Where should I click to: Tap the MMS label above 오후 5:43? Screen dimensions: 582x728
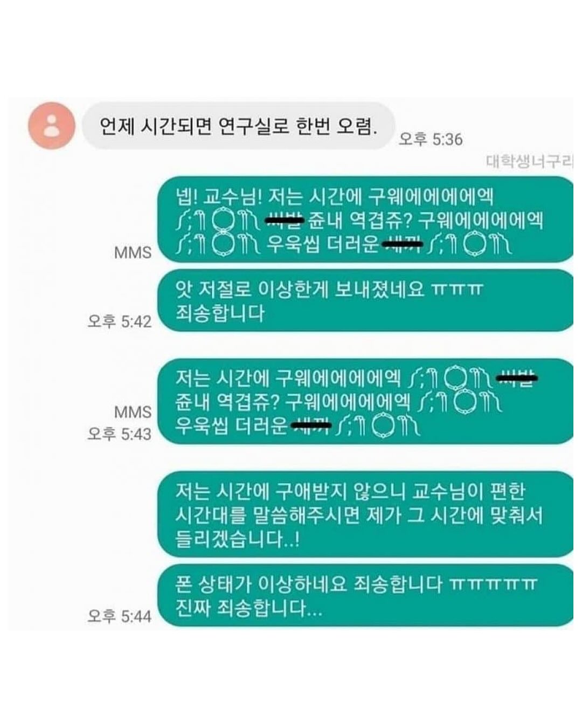point(133,412)
